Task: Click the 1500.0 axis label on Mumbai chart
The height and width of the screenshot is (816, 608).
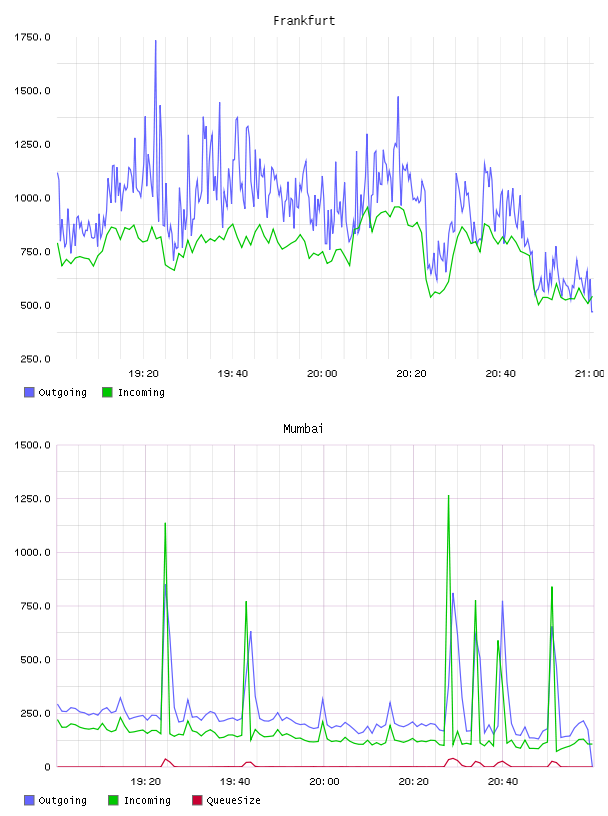Action: pos(32,445)
